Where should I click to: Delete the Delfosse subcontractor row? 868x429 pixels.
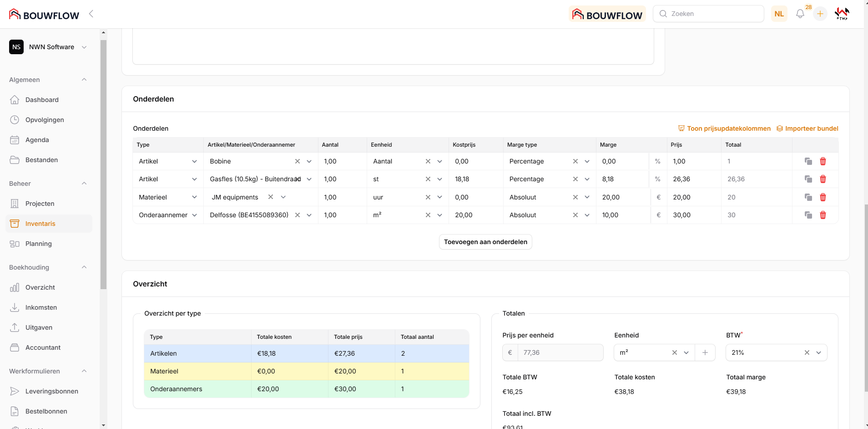823,215
